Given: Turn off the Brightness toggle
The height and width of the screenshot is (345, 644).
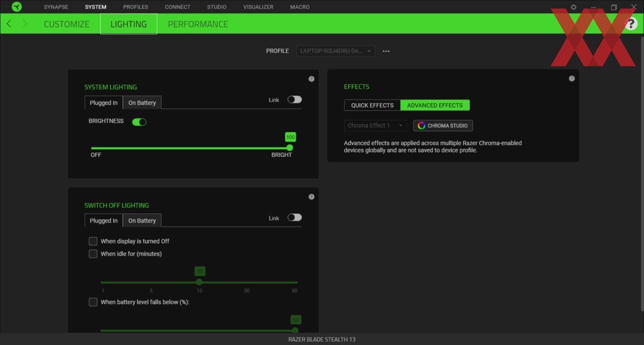Looking at the screenshot, I should (139, 122).
